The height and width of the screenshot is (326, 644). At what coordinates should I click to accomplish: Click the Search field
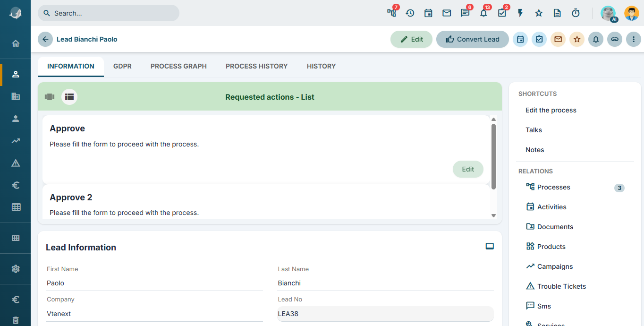click(109, 13)
